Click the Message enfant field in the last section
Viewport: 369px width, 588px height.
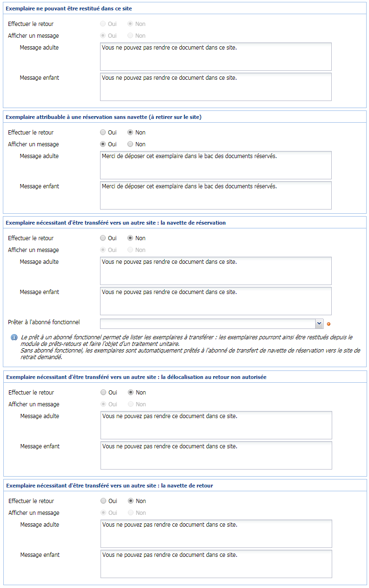[215, 563]
